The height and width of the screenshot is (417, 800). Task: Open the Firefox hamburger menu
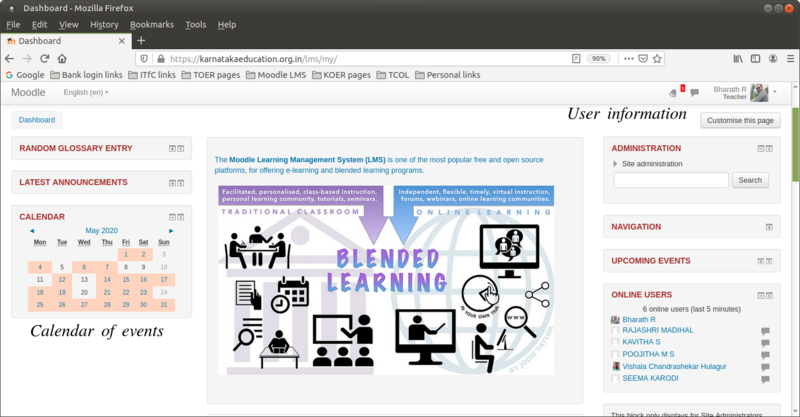(x=790, y=59)
